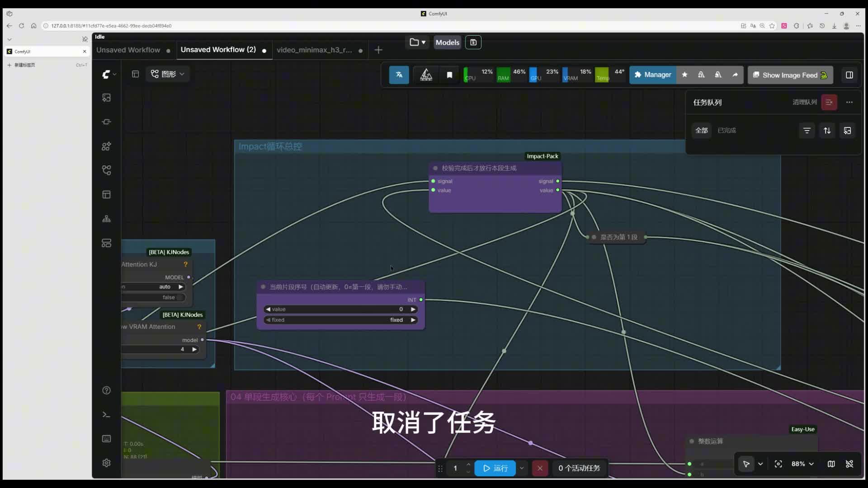The image size is (868, 488).
Task: Toggle link visibility icon at bottom right
Action: pyautogui.click(x=849, y=464)
